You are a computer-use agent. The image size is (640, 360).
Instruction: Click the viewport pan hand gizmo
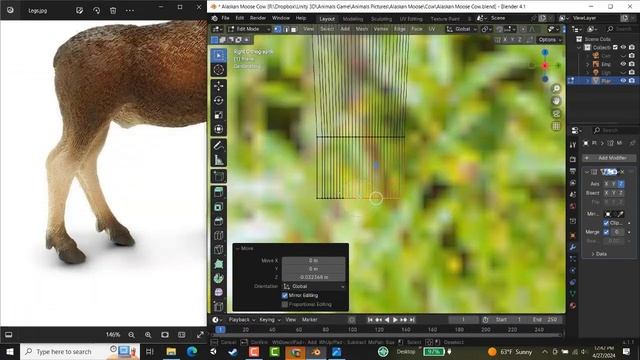(556, 101)
